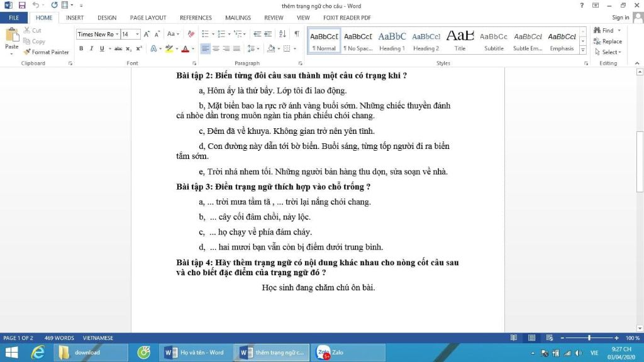Open the FILE tab

coord(14,18)
